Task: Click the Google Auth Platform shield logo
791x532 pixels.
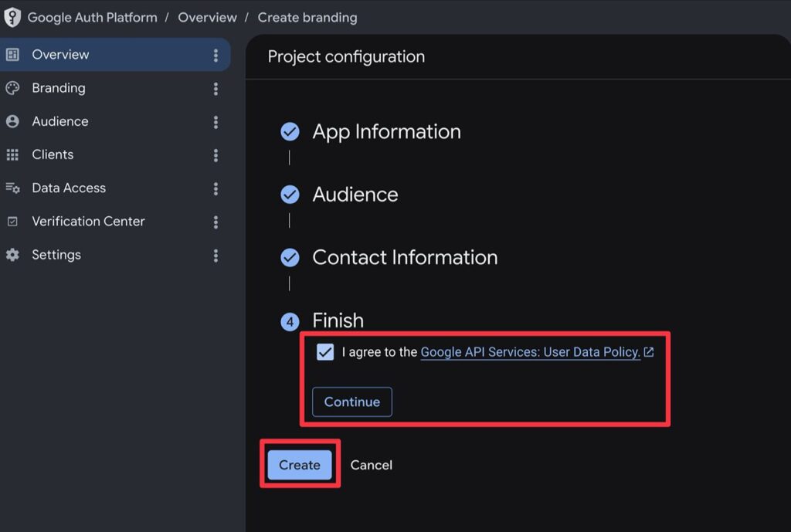Action: pyautogui.click(x=12, y=17)
